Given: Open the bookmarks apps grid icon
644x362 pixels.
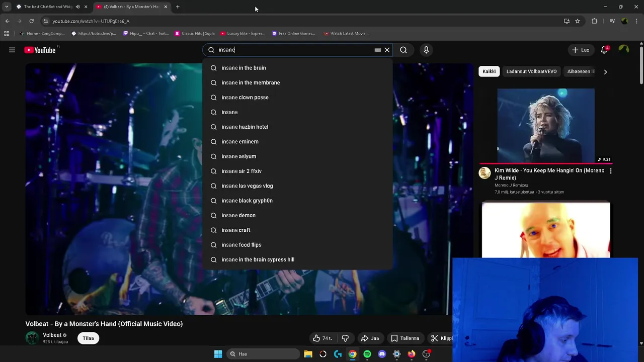Looking at the screenshot, I should tap(7, 34).
